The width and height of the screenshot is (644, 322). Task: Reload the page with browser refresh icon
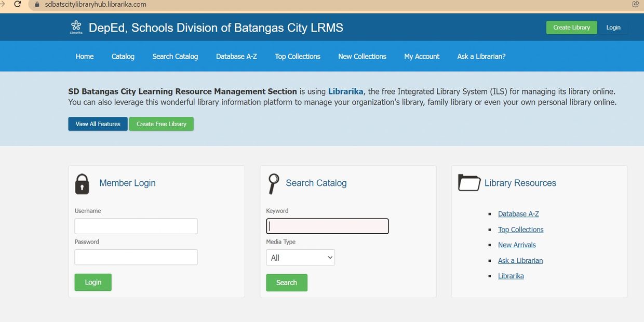tap(17, 4)
